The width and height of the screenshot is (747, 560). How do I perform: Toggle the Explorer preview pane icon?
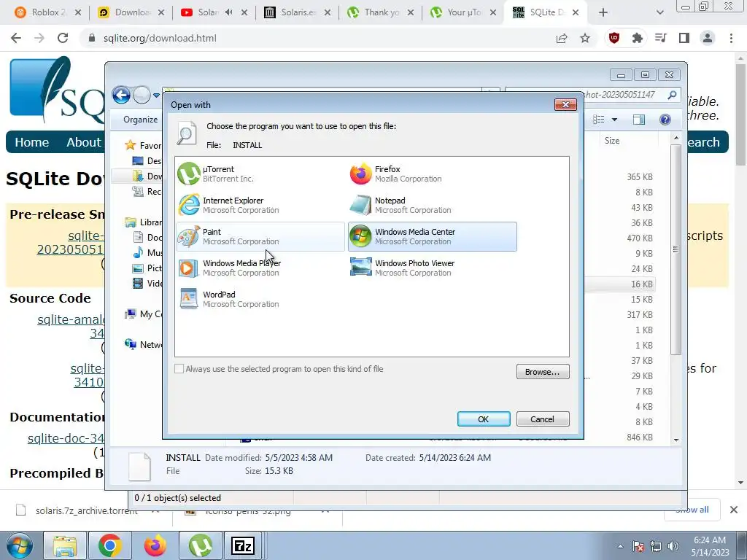pos(639,120)
